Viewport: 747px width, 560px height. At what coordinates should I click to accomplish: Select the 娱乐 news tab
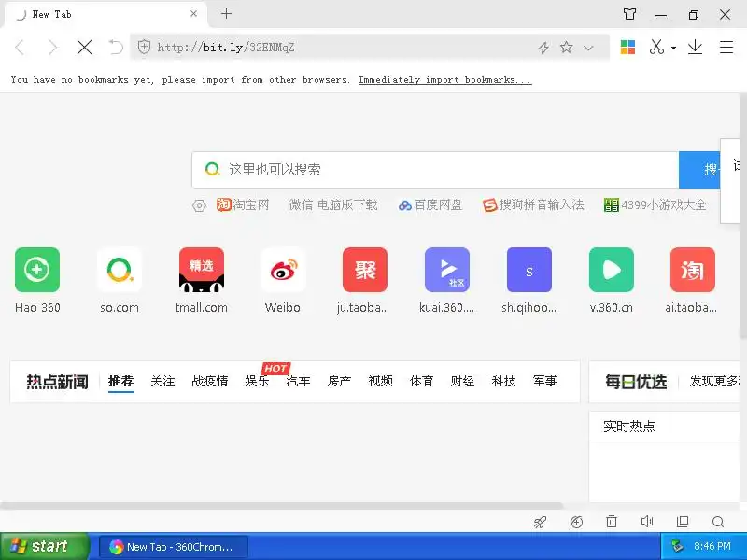click(x=258, y=381)
